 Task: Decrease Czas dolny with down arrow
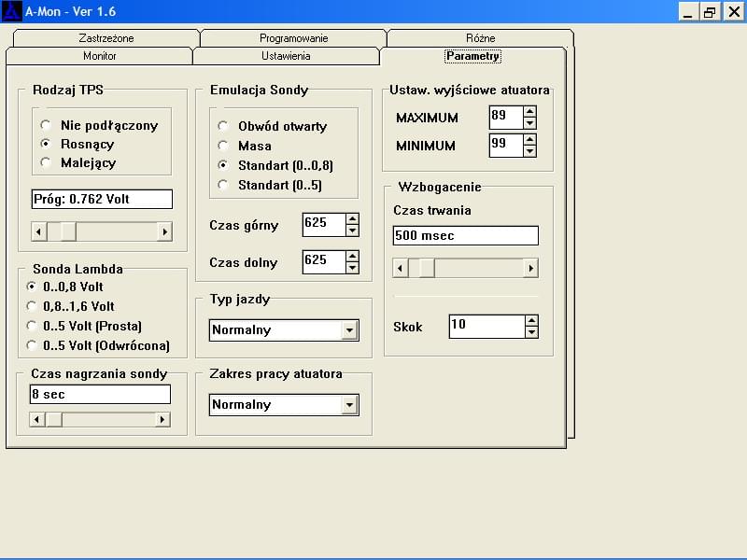pos(352,268)
